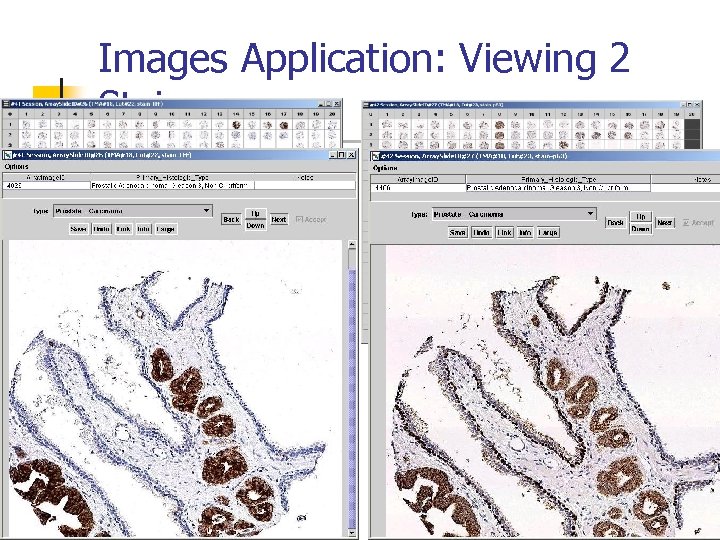Select Primary_Histologic_Type cell in #42 window table
Viewport: 720px width, 540px height.
click(558, 188)
